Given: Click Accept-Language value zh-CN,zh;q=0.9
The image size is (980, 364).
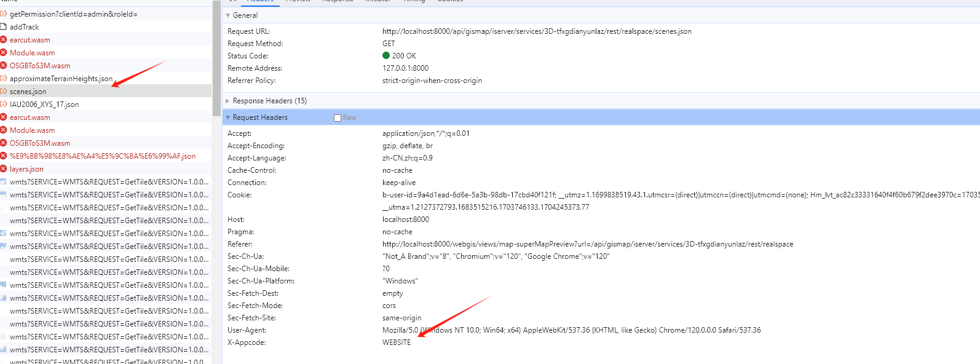Looking at the screenshot, I should point(407,158).
